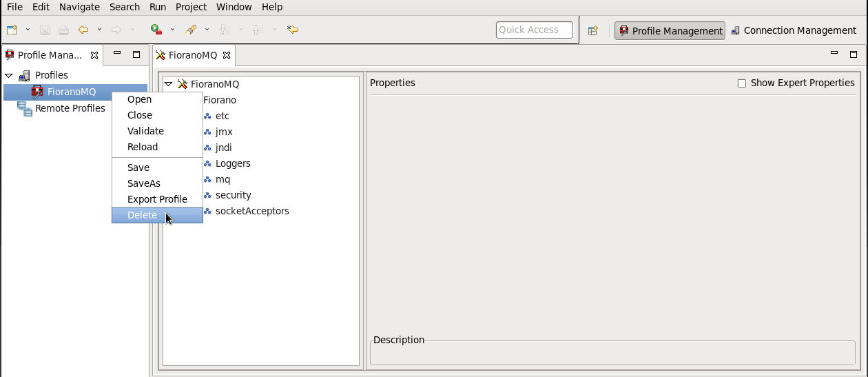Select the jndi node in editor tree

[225, 147]
